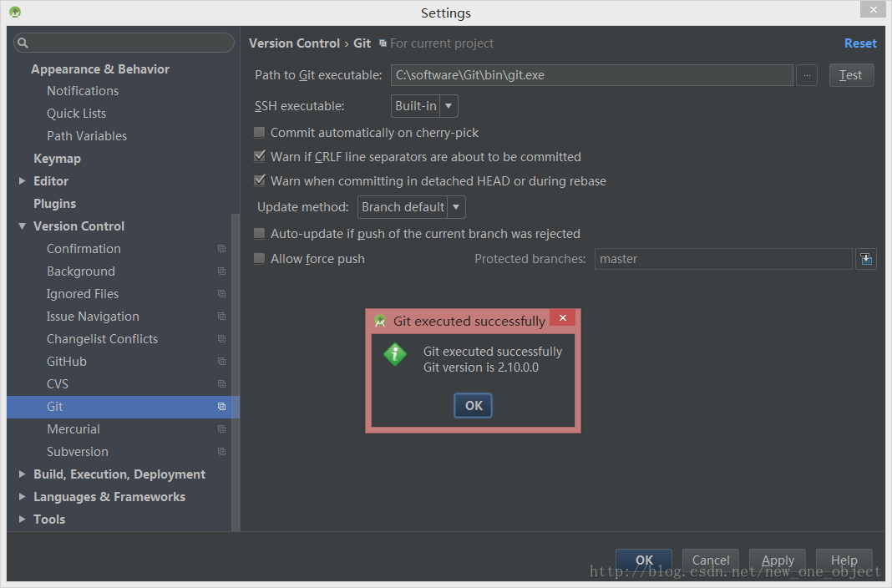Viewport: 892px width, 588px height.
Task: Click the settings search field
Action: pos(124,43)
